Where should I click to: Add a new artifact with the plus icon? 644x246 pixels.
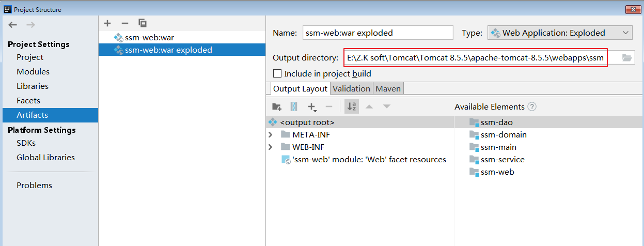pyautogui.click(x=107, y=23)
